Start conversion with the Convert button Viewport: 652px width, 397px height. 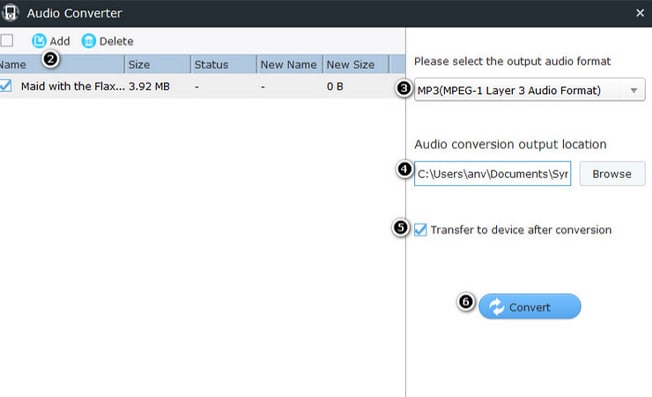530,307
